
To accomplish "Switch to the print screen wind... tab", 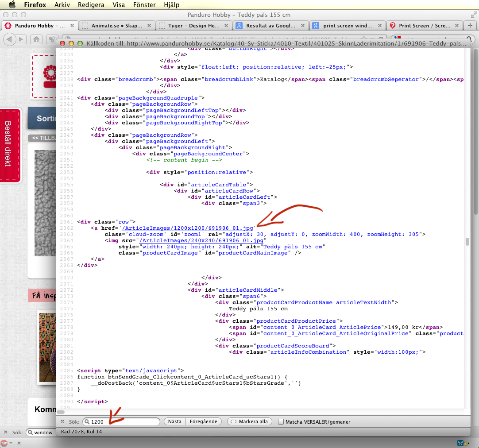I will [x=348, y=26].
